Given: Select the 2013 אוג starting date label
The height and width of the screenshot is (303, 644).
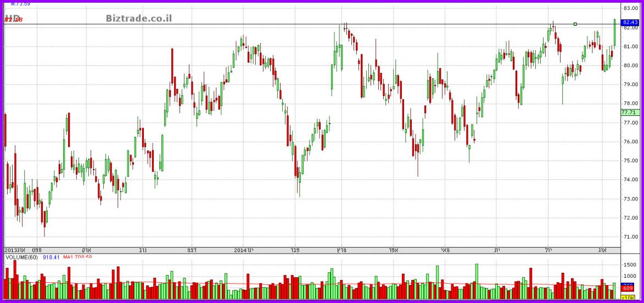Looking at the screenshot, I should tap(15, 249).
